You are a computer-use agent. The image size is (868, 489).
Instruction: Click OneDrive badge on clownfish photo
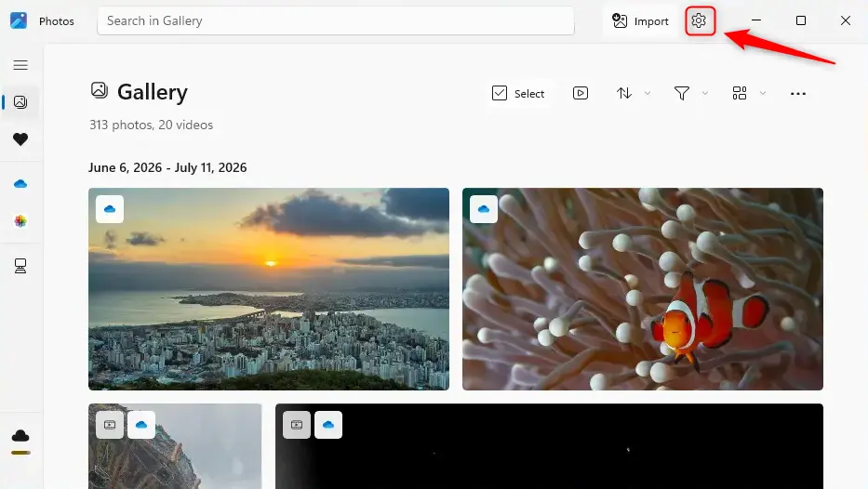tap(484, 209)
